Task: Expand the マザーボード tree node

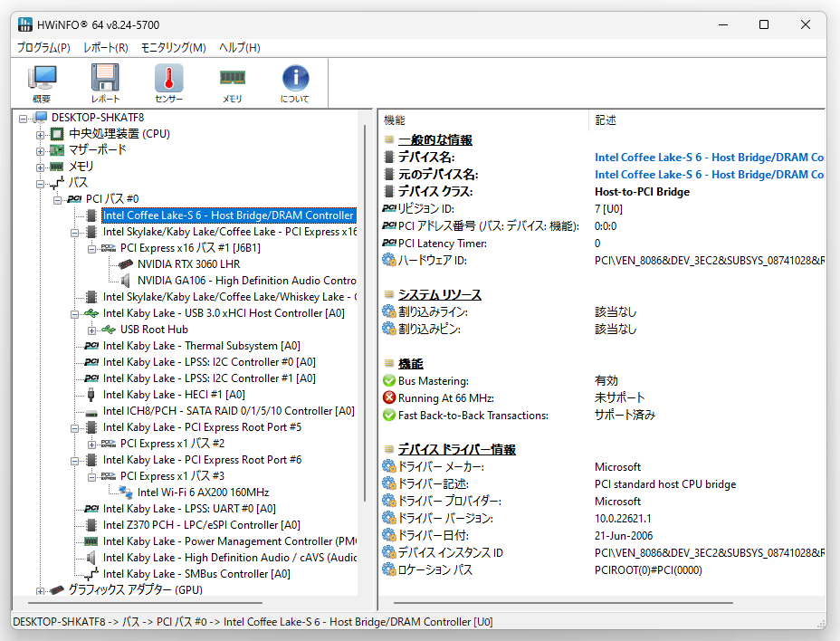Action: [x=40, y=151]
